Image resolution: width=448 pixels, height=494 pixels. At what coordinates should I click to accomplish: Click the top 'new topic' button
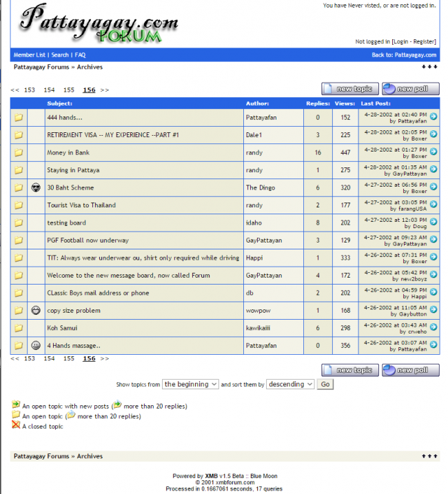pyautogui.click(x=350, y=89)
